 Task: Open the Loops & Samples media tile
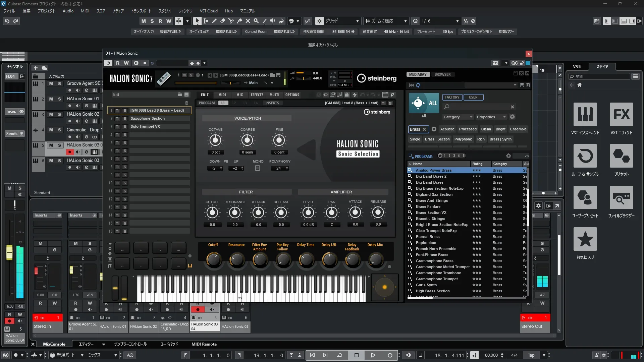coord(585,156)
